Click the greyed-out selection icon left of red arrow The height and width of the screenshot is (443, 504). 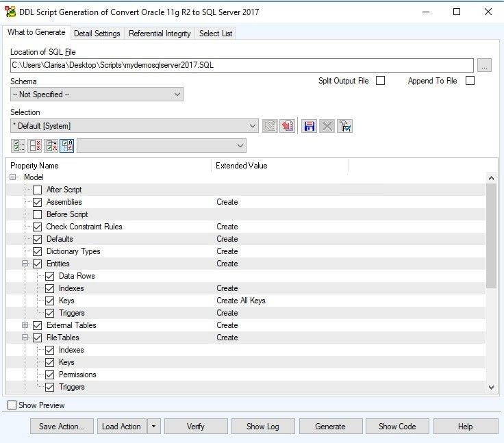[270, 126]
